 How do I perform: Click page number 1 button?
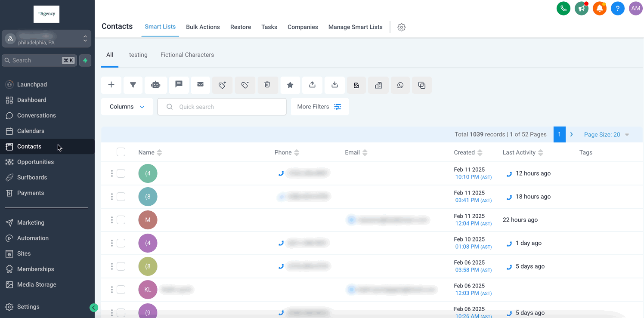pos(560,135)
